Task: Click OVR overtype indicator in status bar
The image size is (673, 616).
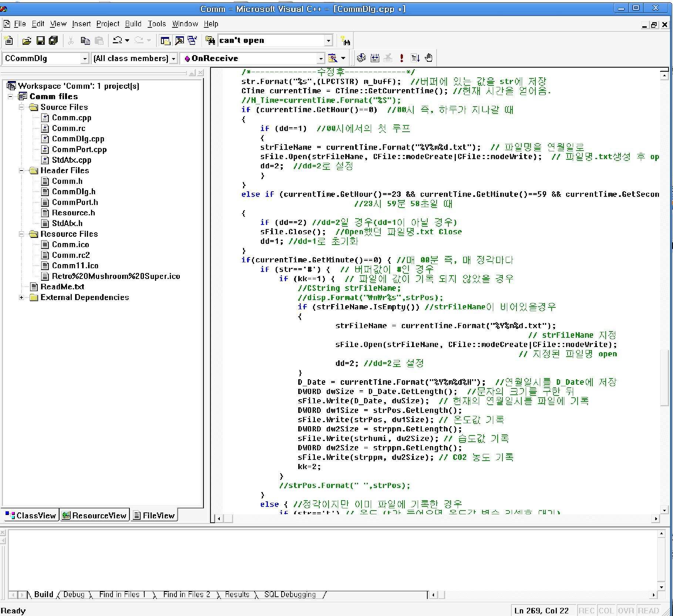Action: point(626,611)
